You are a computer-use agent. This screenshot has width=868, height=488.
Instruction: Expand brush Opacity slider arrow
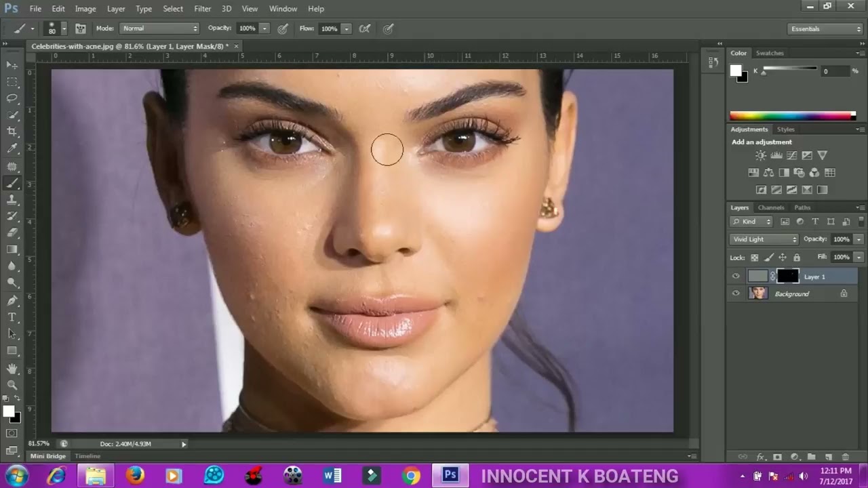(x=264, y=28)
